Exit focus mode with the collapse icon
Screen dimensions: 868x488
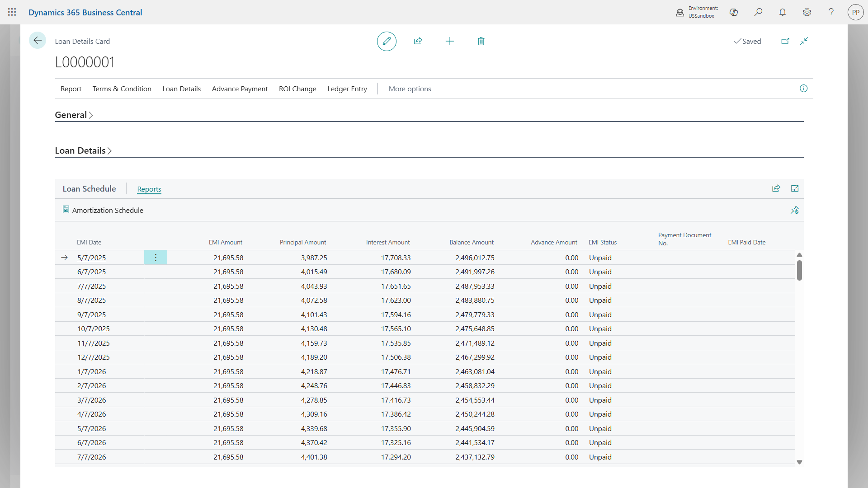(x=804, y=41)
